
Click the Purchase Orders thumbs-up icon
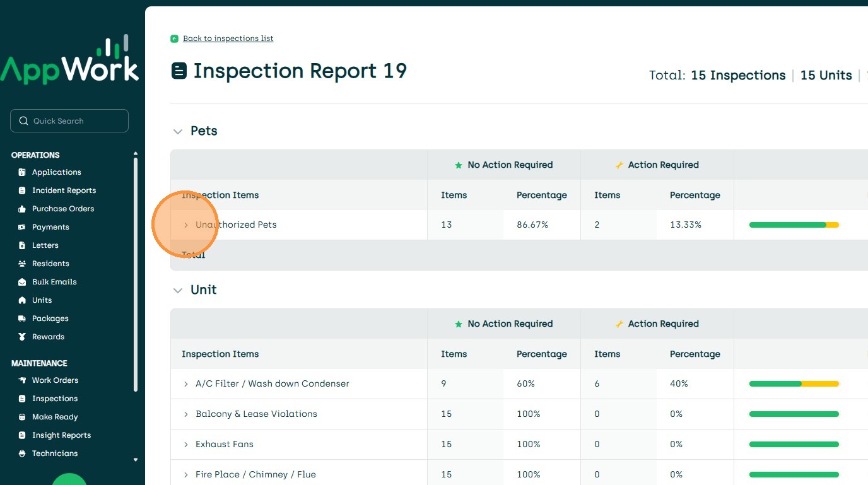coord(22,209)
